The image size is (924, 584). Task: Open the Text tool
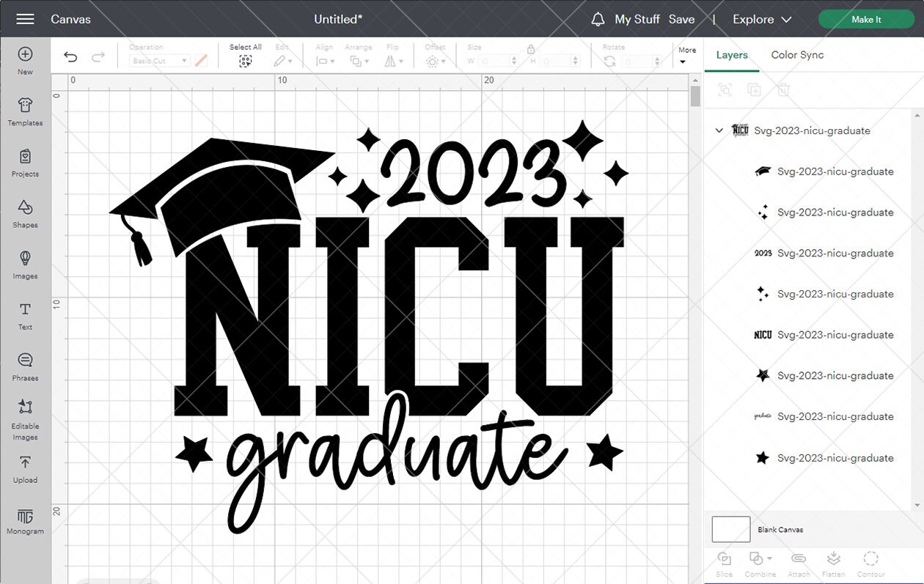tap(25, 316)
